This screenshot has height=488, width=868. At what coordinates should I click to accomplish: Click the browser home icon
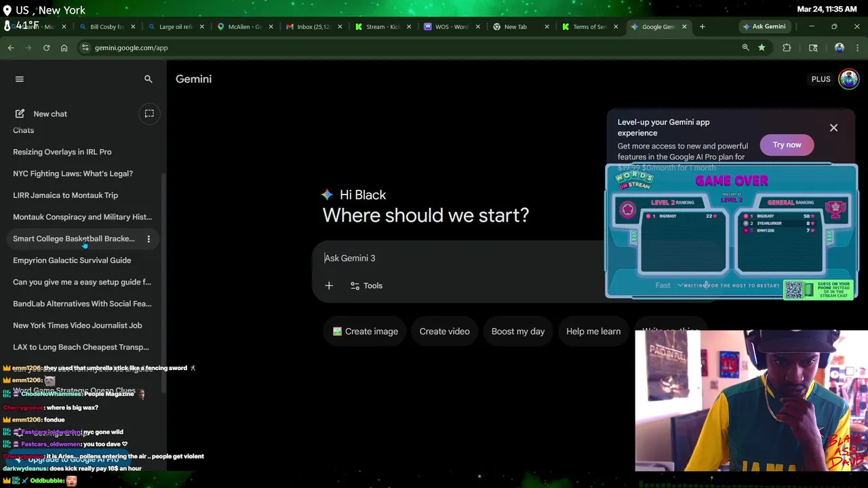coord(64,48)
